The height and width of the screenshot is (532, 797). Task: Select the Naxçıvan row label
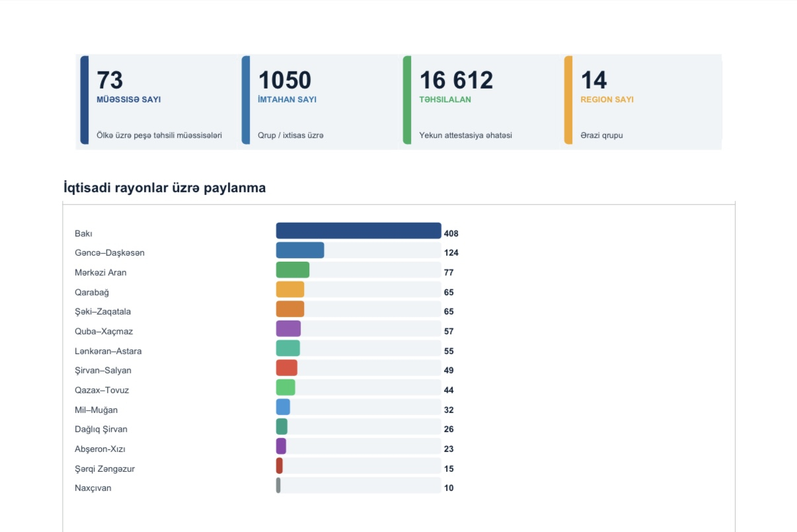click(x=93, y=488)
